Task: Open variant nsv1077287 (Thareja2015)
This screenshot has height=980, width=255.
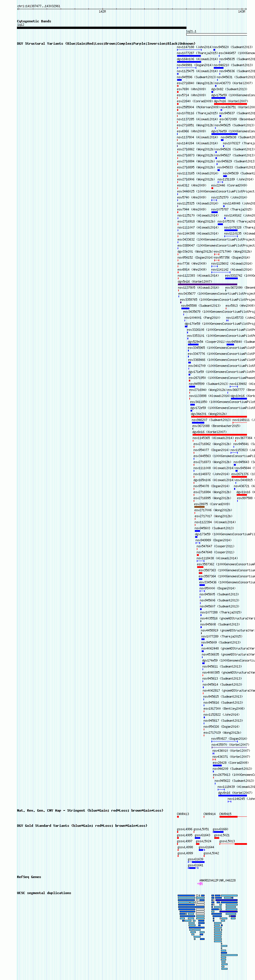Action: click(x=197, y=53)
